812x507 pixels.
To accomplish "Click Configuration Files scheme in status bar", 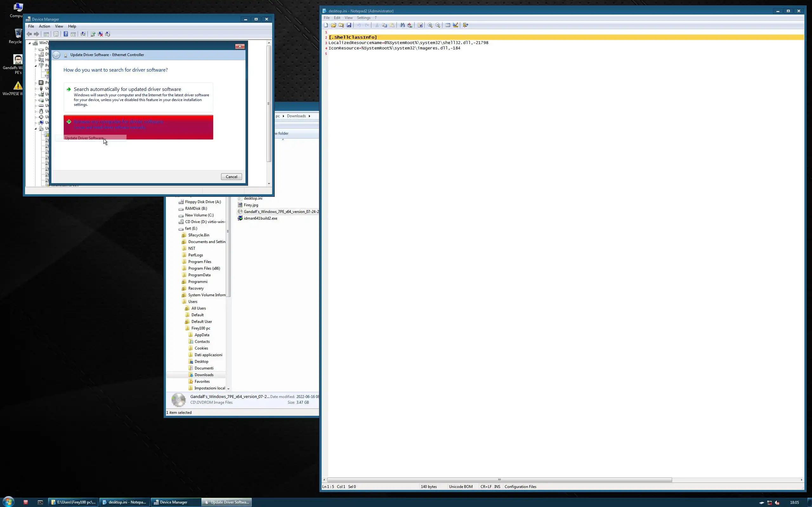I will [x=520, y=486].
